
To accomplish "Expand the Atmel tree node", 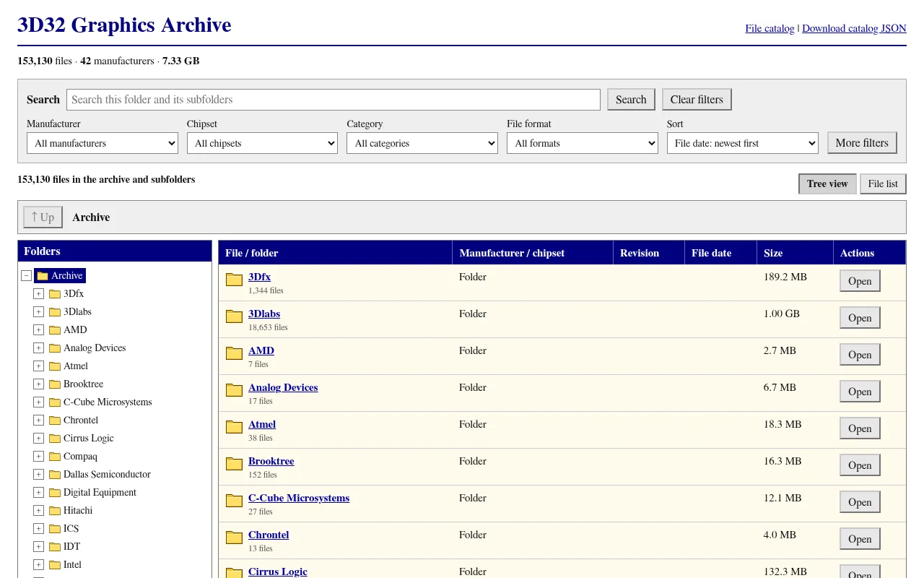I will point(39,366).
